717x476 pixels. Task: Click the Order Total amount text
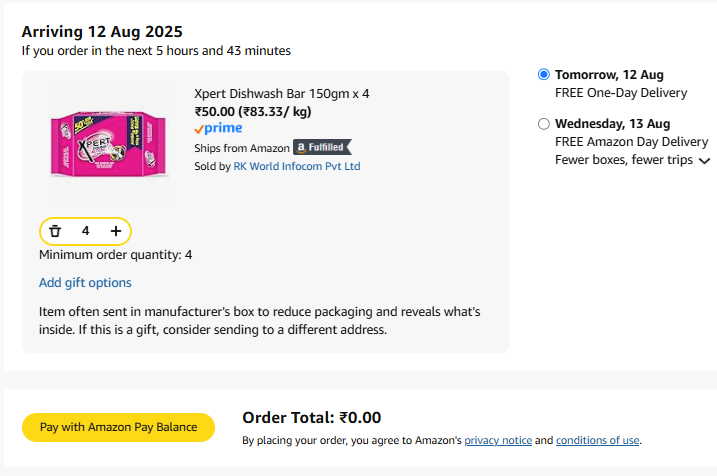point(311,418)
